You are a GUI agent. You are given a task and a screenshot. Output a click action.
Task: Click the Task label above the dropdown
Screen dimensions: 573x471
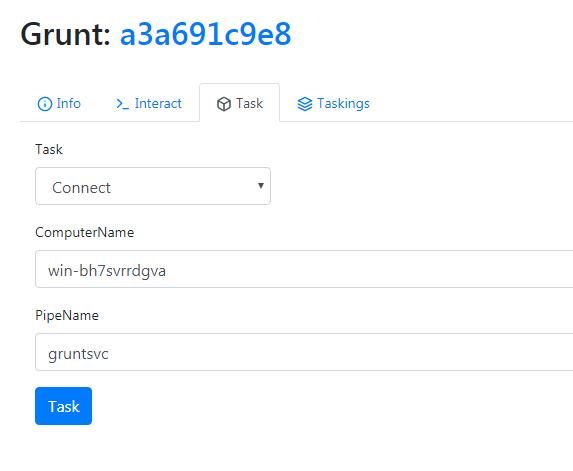coord(49,149)
